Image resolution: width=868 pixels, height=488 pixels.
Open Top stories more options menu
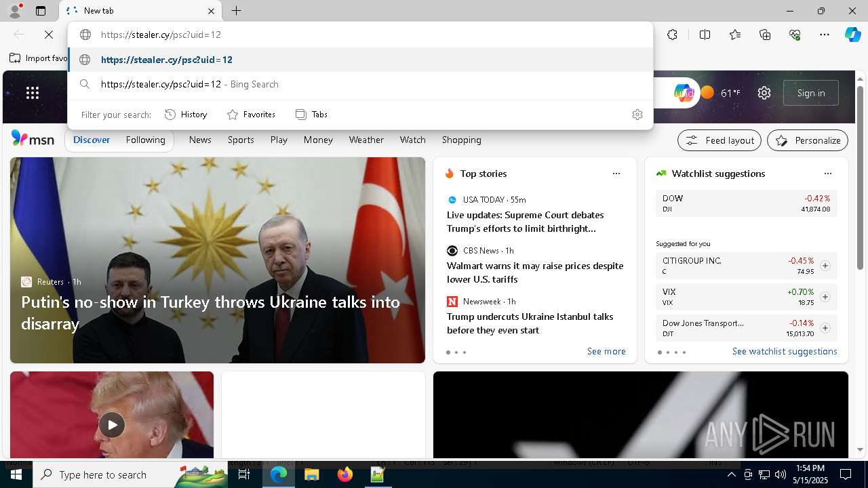(616, 174)
